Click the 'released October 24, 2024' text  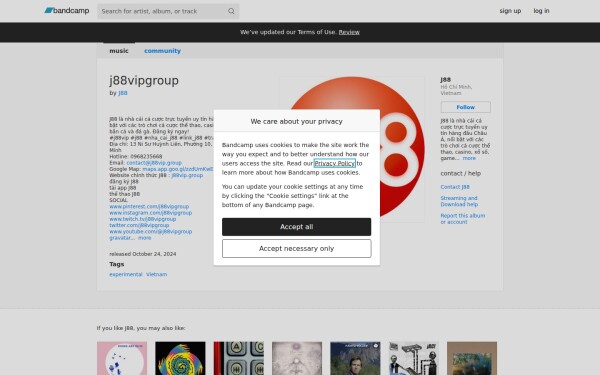tap(143, 254)
